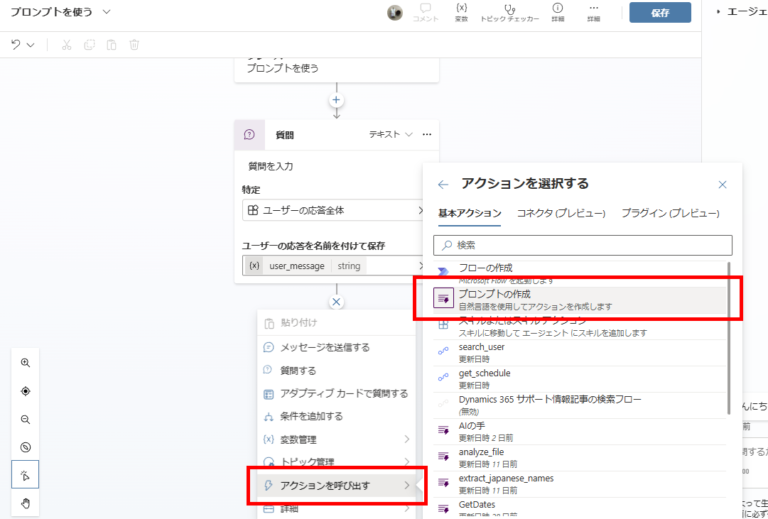The image size is (768, 519).
Task: Close the アクションを選択する panel
Action: click(x=722, y=184)
